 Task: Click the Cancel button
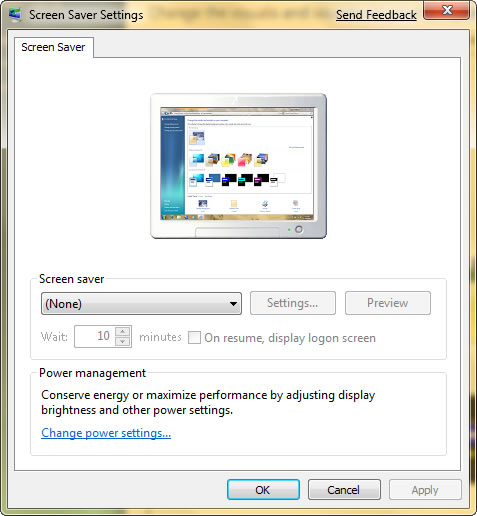(x=344, y=490)
